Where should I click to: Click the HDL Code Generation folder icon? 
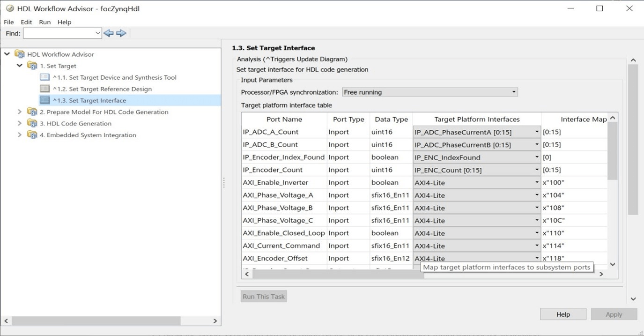[x=32, y=123]
